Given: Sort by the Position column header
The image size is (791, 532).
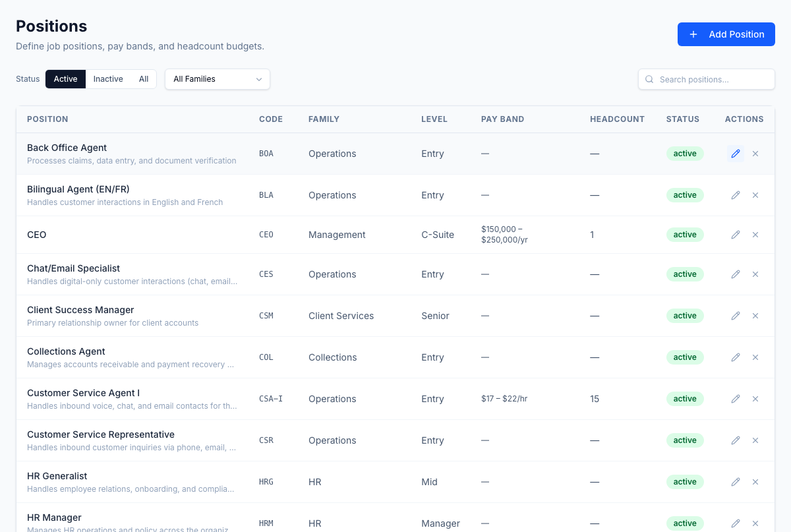Looking at the screenshot, I should coord(47,119).
